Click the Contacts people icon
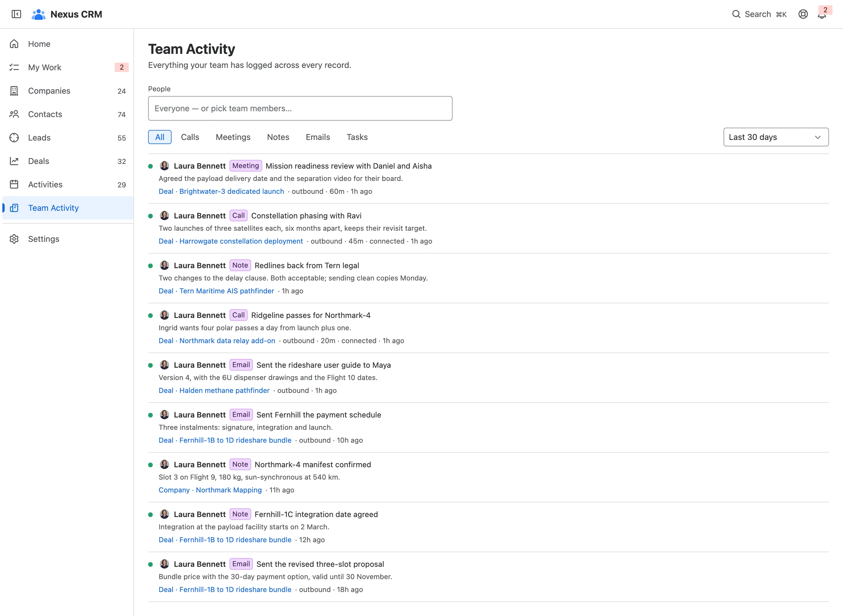 click(14, 114)
